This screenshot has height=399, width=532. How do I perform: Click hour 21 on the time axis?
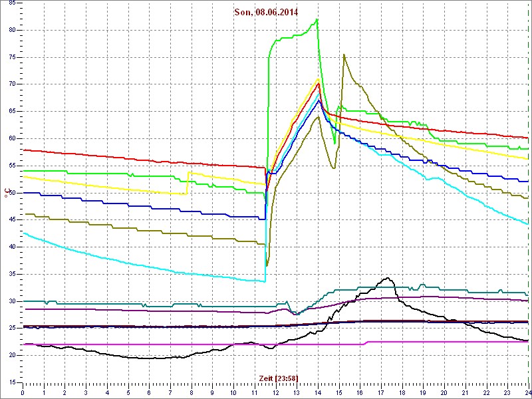coord(465,393)
